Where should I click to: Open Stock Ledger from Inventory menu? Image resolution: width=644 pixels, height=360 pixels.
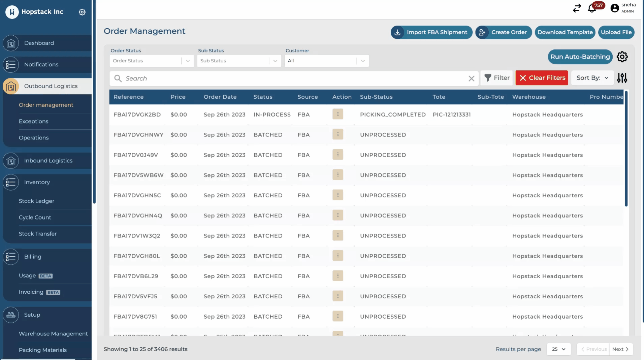coord(36,201)
